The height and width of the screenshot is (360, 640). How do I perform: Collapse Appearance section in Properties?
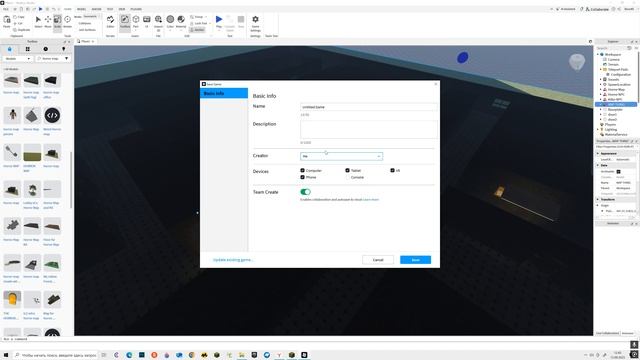pyautogui.click(x=598, y=153)
